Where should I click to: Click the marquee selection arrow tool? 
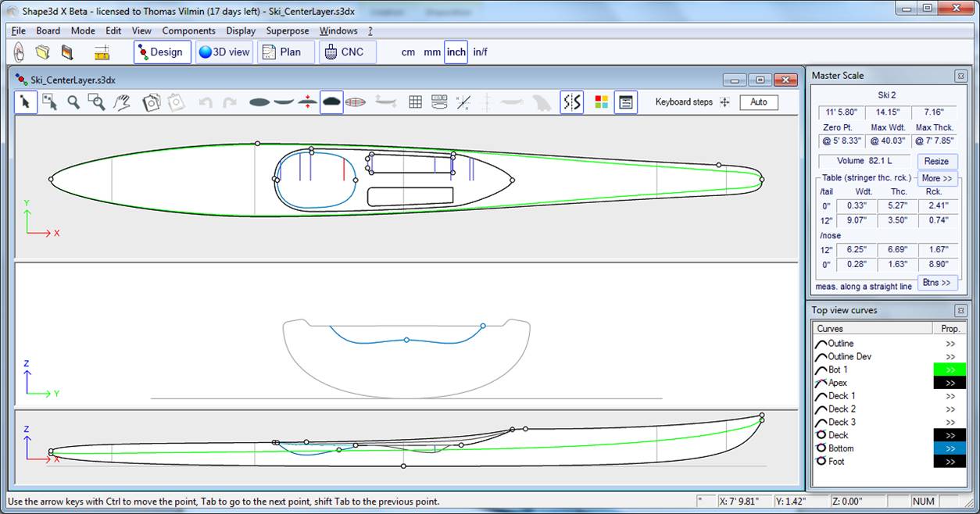coord(50,102)
